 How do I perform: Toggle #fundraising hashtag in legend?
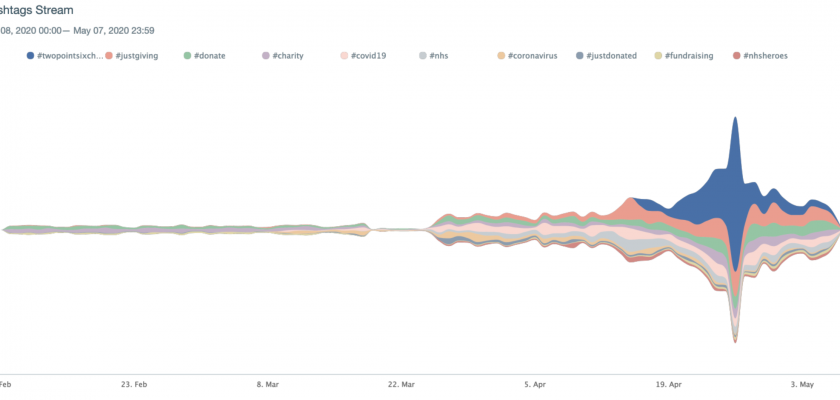690,56
